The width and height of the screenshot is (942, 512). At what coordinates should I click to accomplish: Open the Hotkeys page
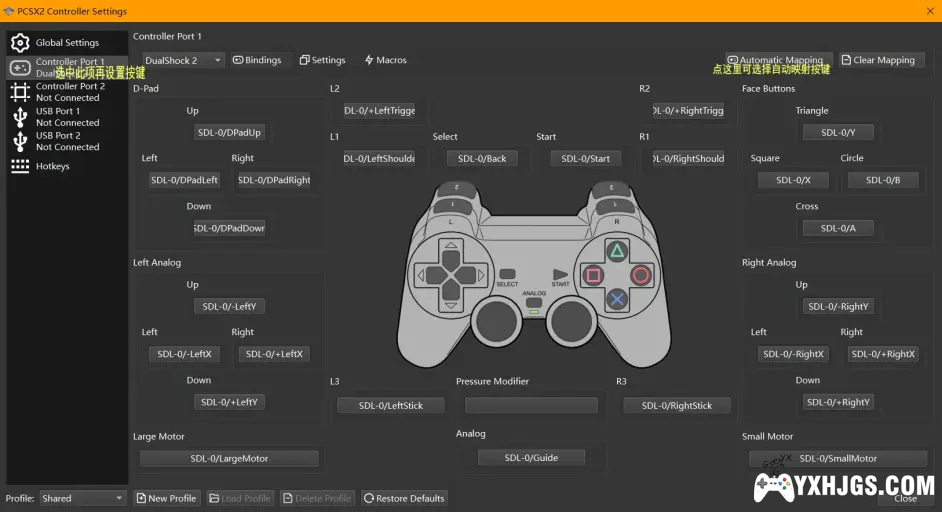(52, 166)
